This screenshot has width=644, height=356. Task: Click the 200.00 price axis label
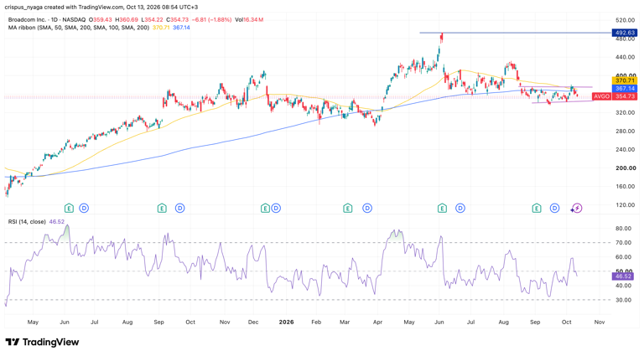click(x=626, y=168)
